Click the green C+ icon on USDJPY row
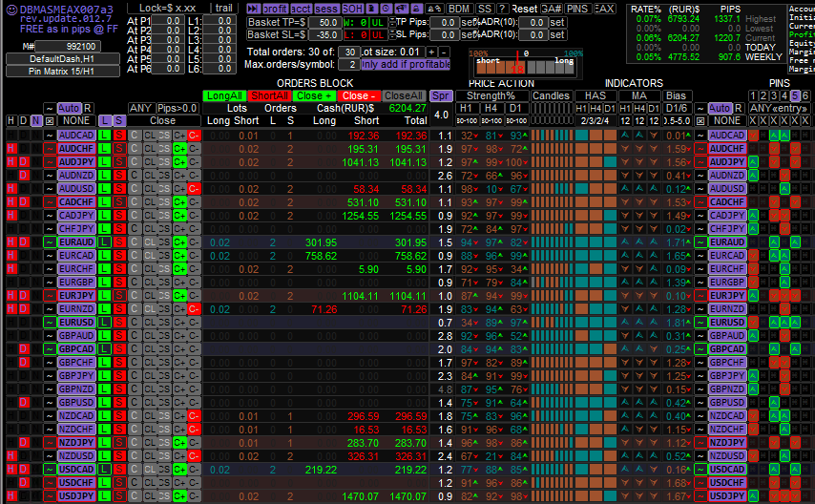This screenshot has height=504, width=815. (x=179, y=495)
